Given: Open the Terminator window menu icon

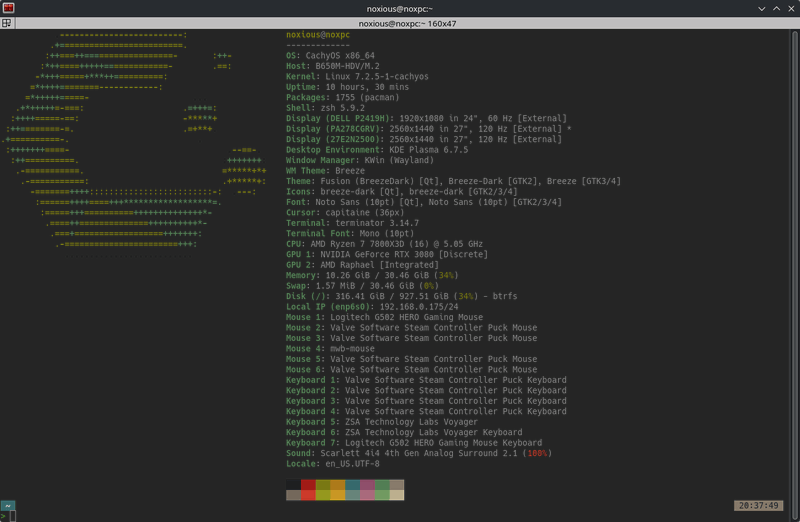Looking at the screenshot, I should [x=8, y=8].
